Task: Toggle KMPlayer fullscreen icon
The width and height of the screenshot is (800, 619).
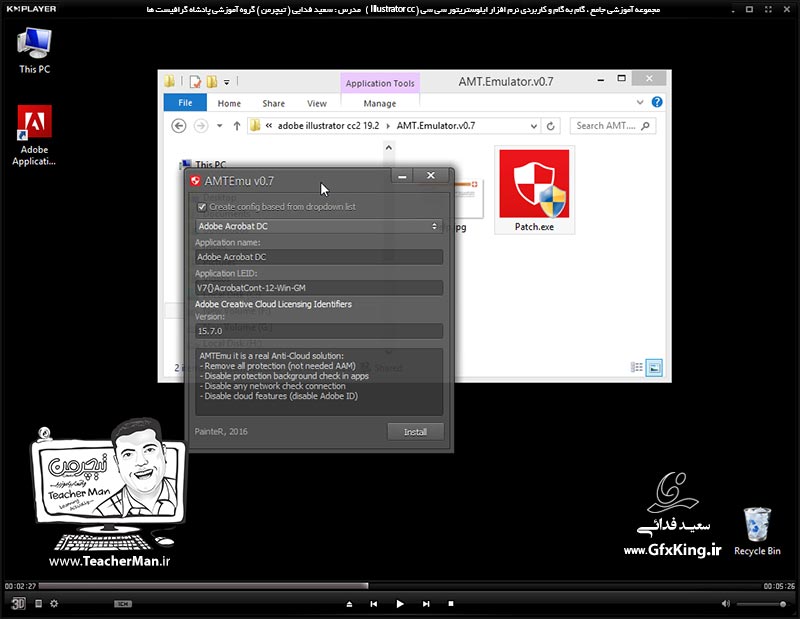Action: pyautogui.click(x=768, y=9)
